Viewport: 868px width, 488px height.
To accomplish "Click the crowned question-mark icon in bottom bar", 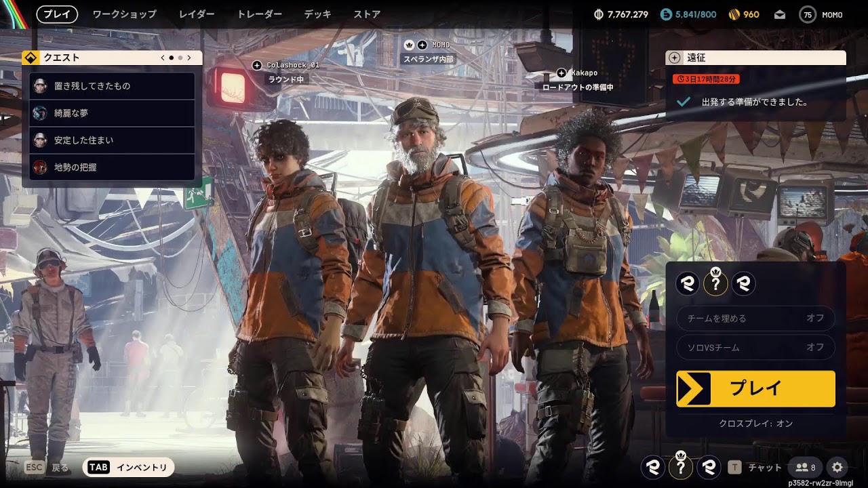I will coord(682,466).
